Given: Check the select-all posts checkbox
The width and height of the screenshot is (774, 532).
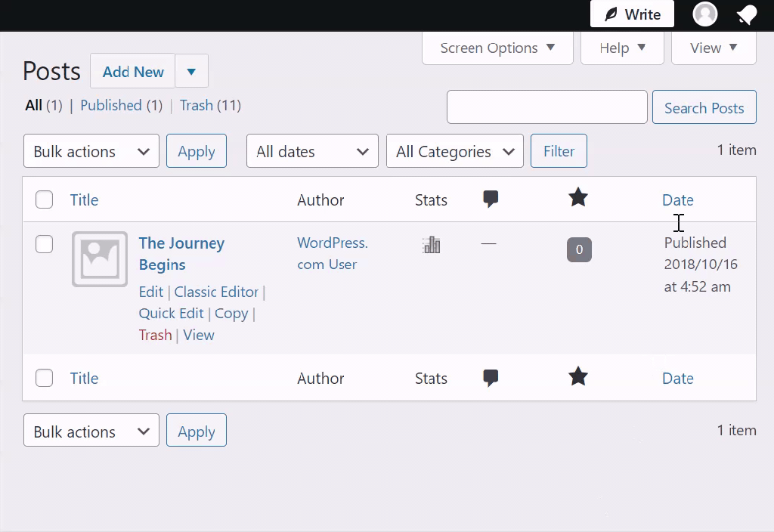Looking at the screenshot, I should coord(44,199).
